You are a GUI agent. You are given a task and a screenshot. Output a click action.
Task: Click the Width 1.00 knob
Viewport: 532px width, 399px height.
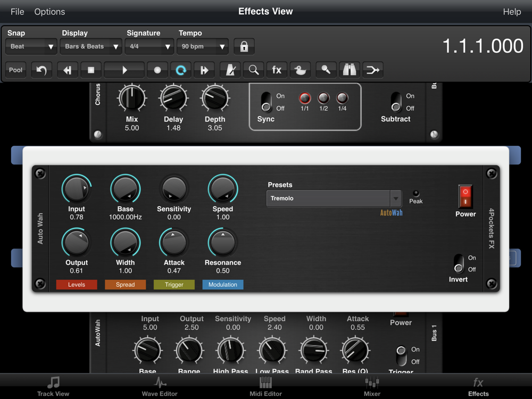[x=125, y=243]
